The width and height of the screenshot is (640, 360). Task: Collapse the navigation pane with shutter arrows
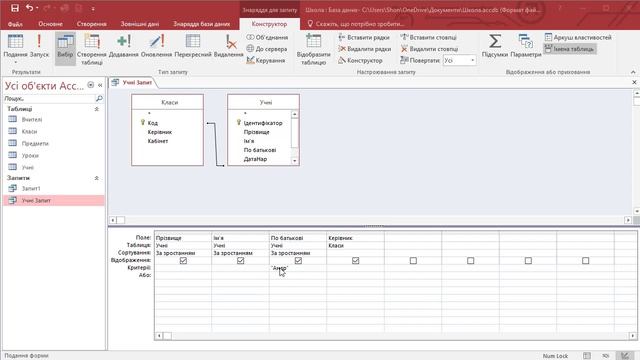(100, 85)
